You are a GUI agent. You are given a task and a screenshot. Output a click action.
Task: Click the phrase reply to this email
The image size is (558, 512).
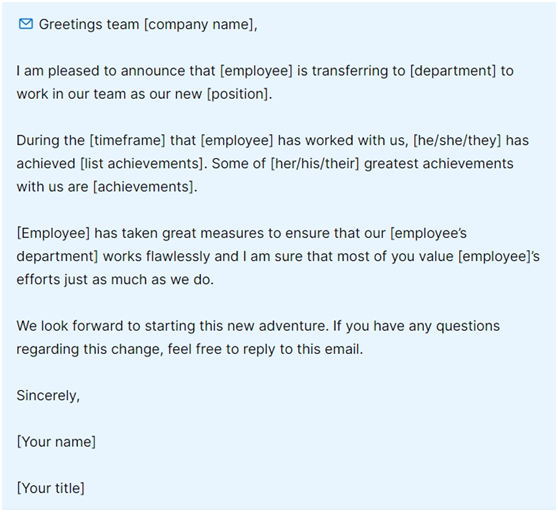pos(301,349)
